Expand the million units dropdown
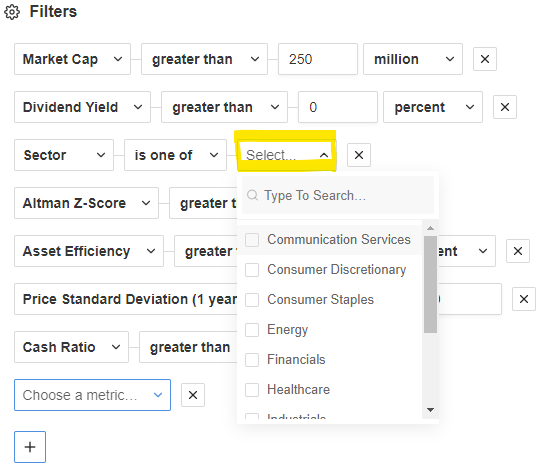 [413, 59]
